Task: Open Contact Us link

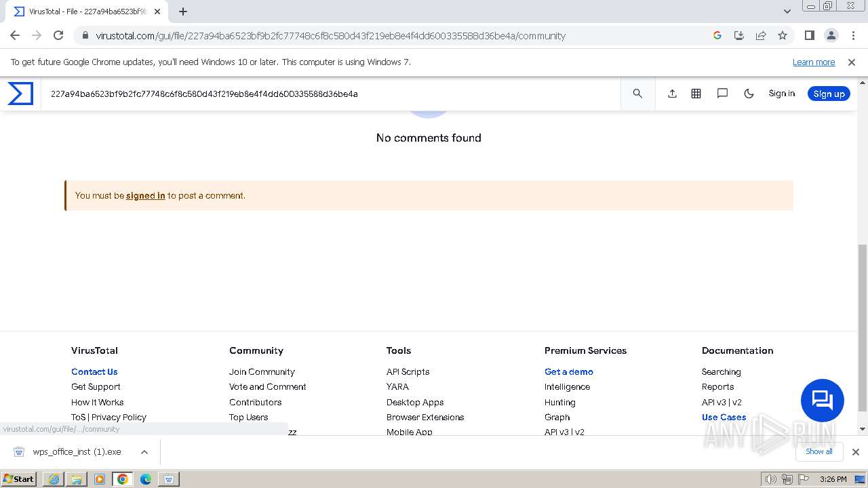Action: tap(94, 371)
